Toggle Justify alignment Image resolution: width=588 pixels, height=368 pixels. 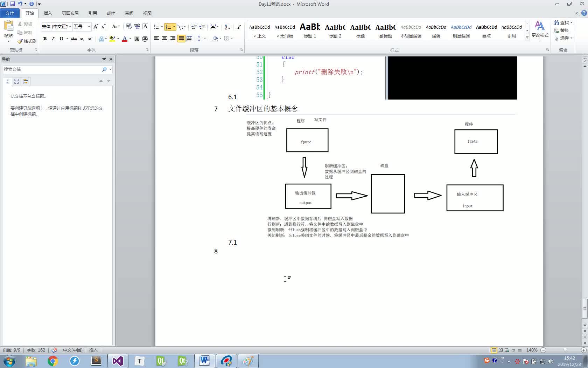(181, 39)
